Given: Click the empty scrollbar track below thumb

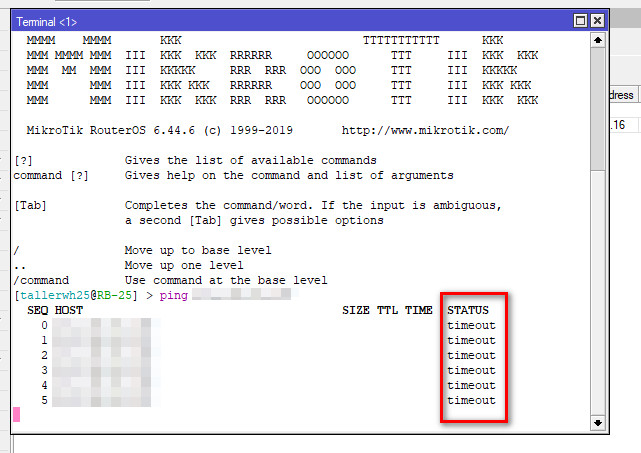Looking at the screenshot, I should 597,300.
